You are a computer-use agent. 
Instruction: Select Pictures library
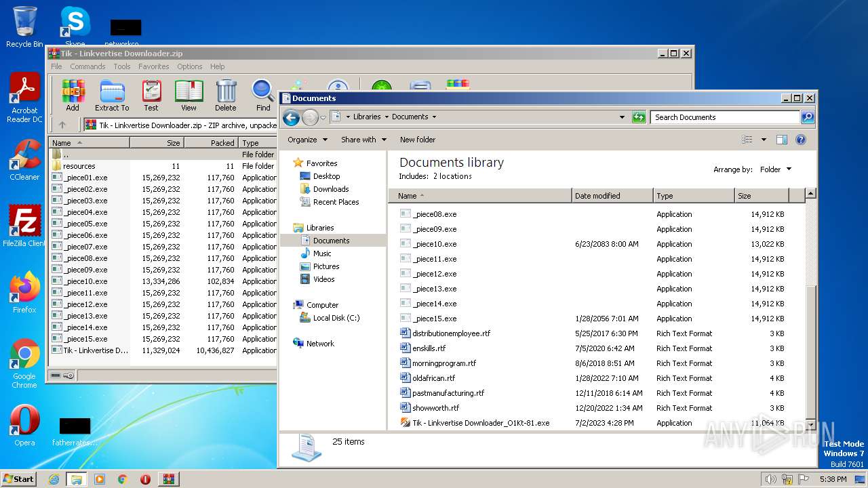326,266
